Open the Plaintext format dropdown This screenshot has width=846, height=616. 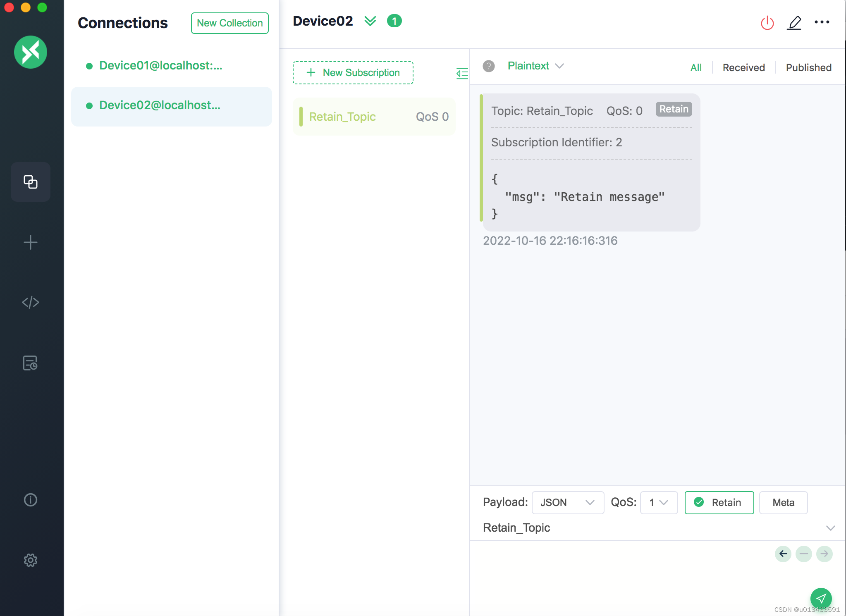[x=535, y=66]
